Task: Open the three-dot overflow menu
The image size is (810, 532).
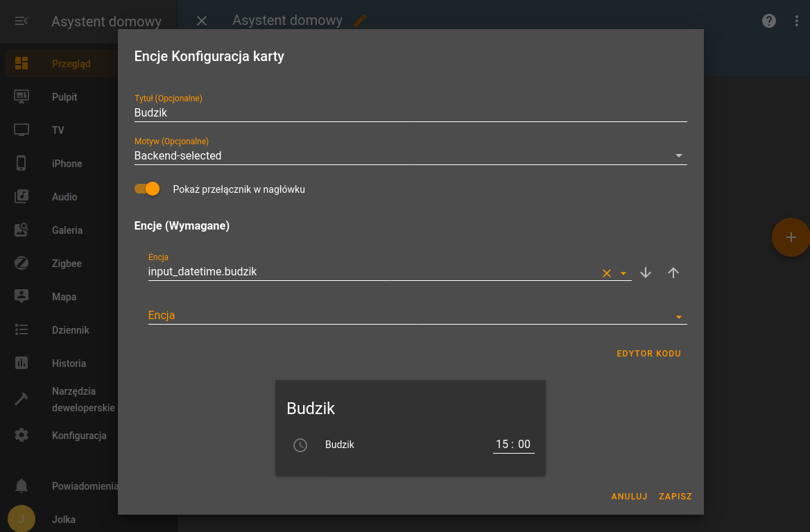Action: pyautogui.click(x=796, y=21)
